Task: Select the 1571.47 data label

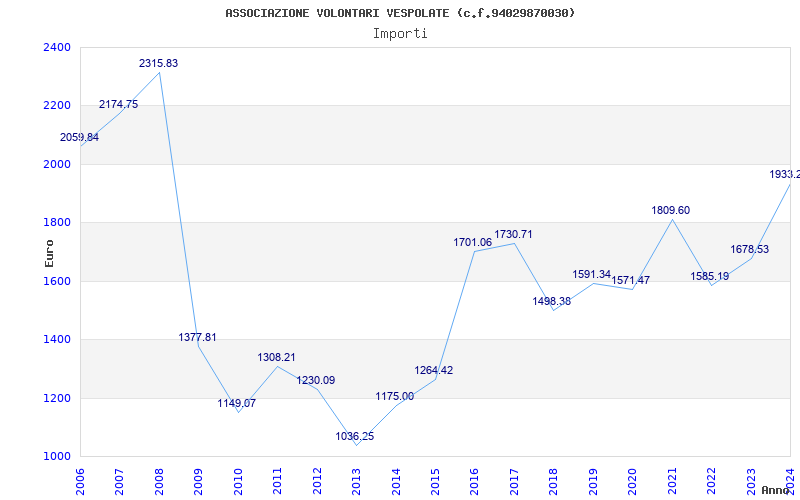Action: coord(631,280)
